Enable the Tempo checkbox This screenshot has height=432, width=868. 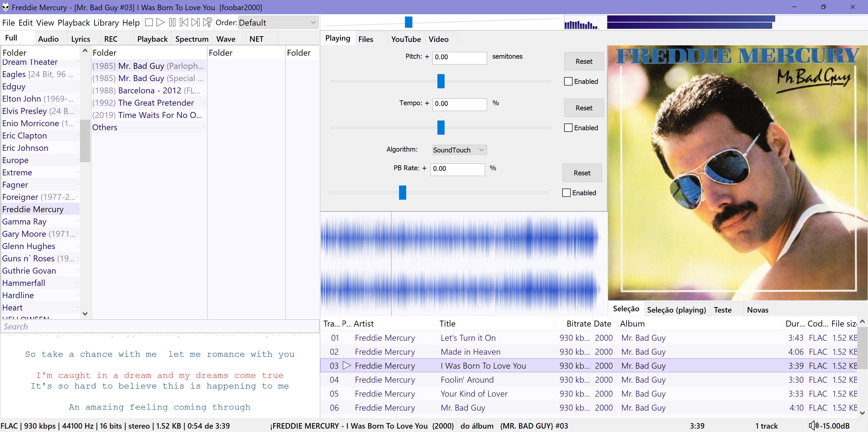point(568,128)
